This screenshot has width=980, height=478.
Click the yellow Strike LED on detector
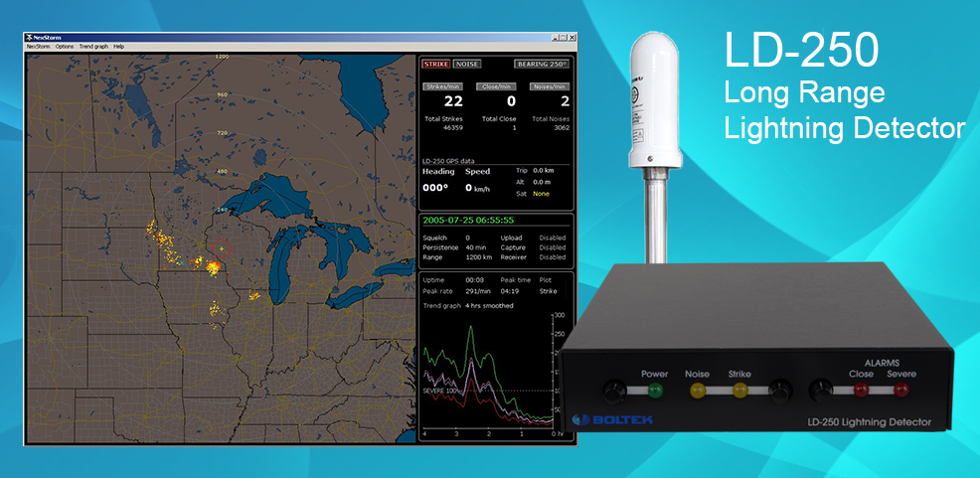739,392
